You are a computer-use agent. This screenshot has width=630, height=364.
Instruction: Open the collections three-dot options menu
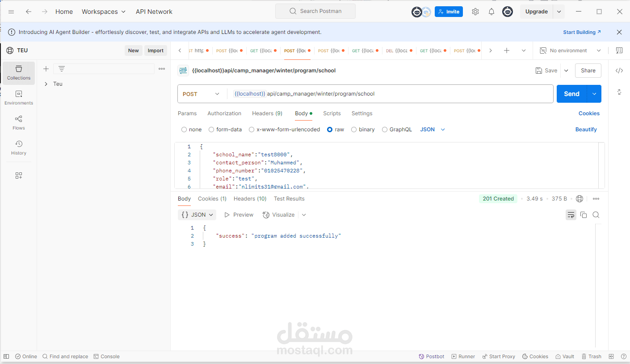(162, 69)
